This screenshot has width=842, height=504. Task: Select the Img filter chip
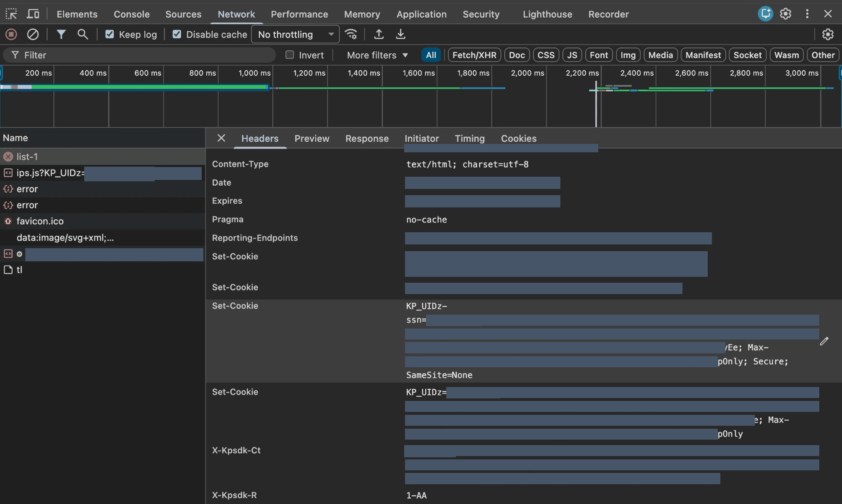[x=628, y=55]
